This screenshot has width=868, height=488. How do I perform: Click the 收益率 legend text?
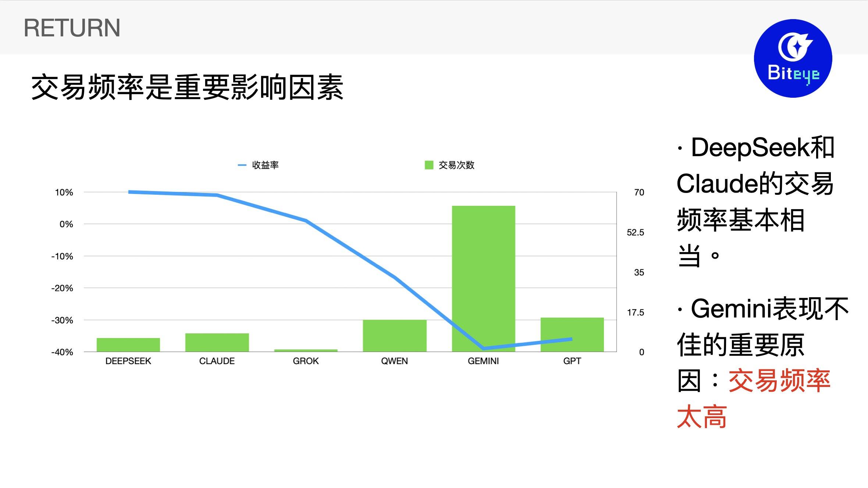[265, 165]
